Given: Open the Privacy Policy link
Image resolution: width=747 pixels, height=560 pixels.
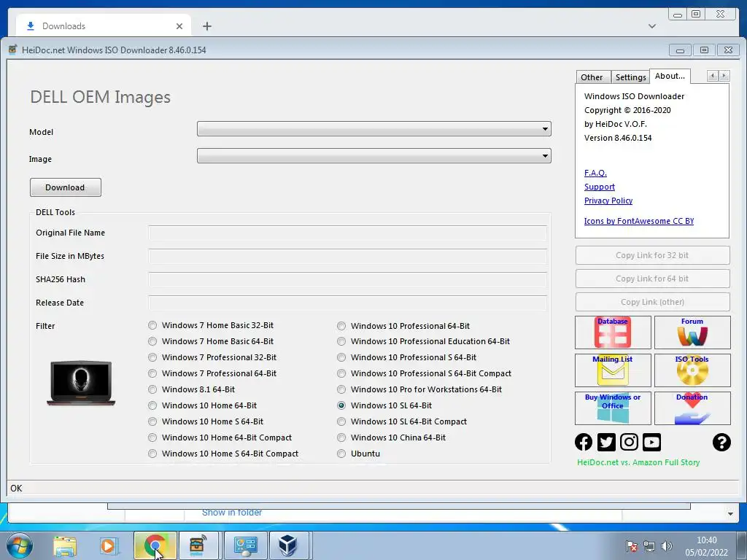Looking at the screenshot, I should click(608, 201).
